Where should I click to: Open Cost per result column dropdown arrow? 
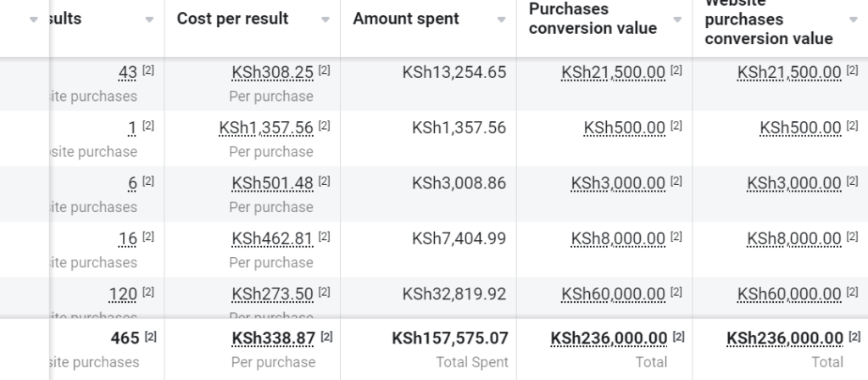325,20
